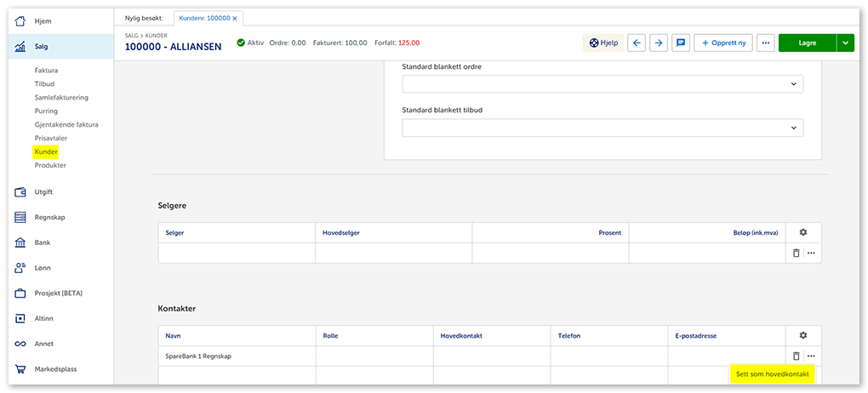The height and width of the screenshot is (393, 868).
Task: Click the previous customer arrow button
Action: tap(636, 43)
